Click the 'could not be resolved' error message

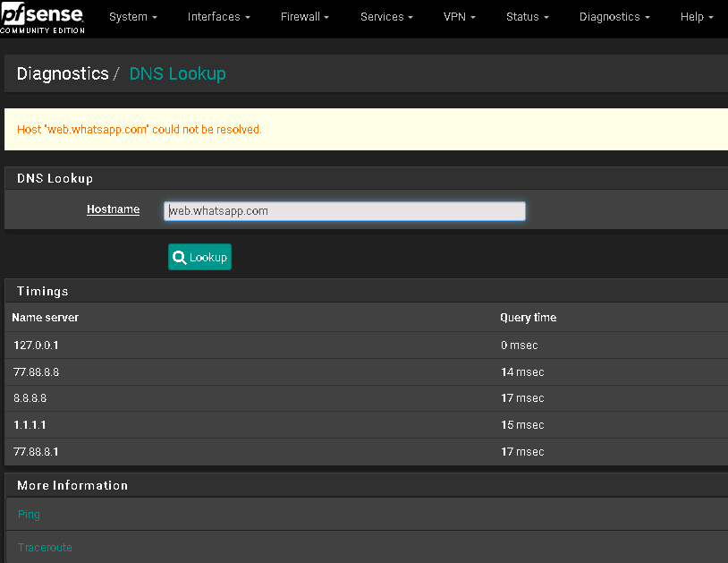point(140,130)
